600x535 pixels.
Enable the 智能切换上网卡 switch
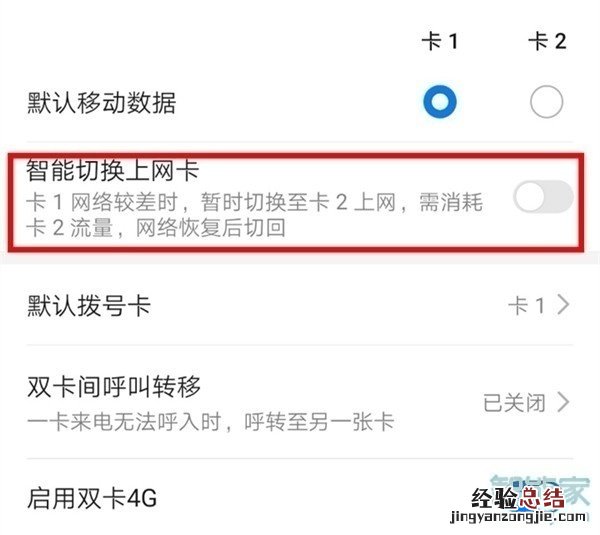point(543,196)
